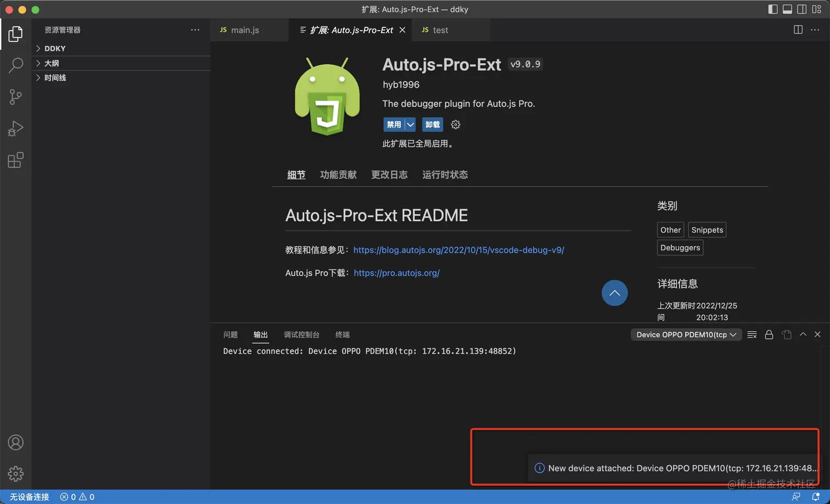Click the scroll-to-top round arrow button
830x504 pixels.
tap(615, 293)
